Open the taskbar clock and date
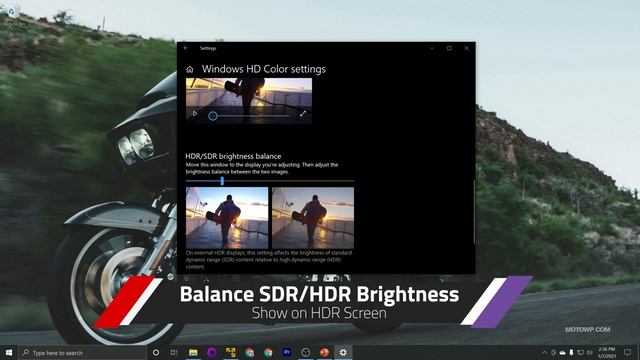This screenshot has width=640, height=360. pos(607,353)
